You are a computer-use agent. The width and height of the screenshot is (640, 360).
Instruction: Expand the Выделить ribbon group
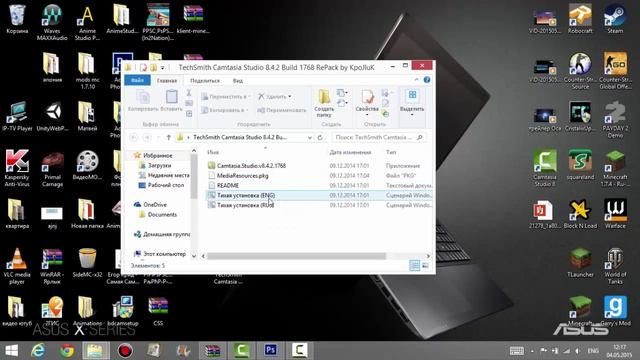(x=412, y=103)
